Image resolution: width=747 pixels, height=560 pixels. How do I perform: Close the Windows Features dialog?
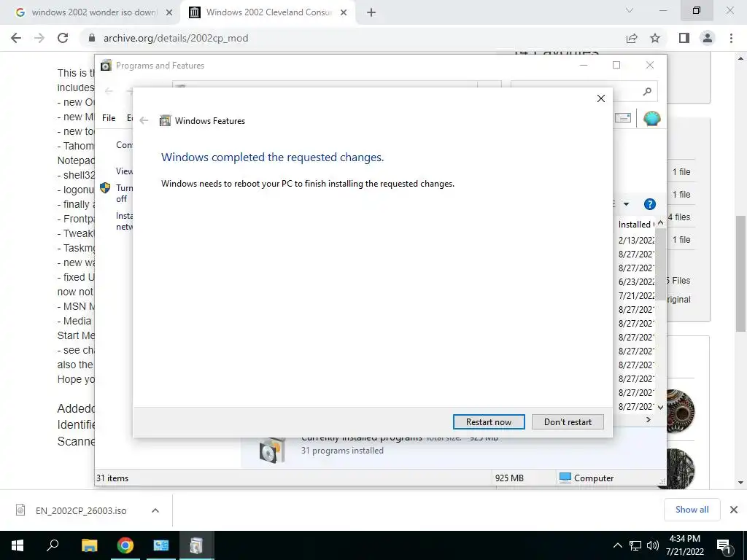coord(601,98)
